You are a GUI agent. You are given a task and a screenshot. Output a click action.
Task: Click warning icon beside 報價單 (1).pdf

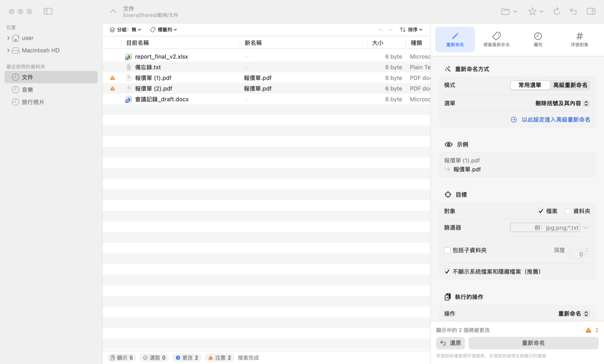point(112,78)
